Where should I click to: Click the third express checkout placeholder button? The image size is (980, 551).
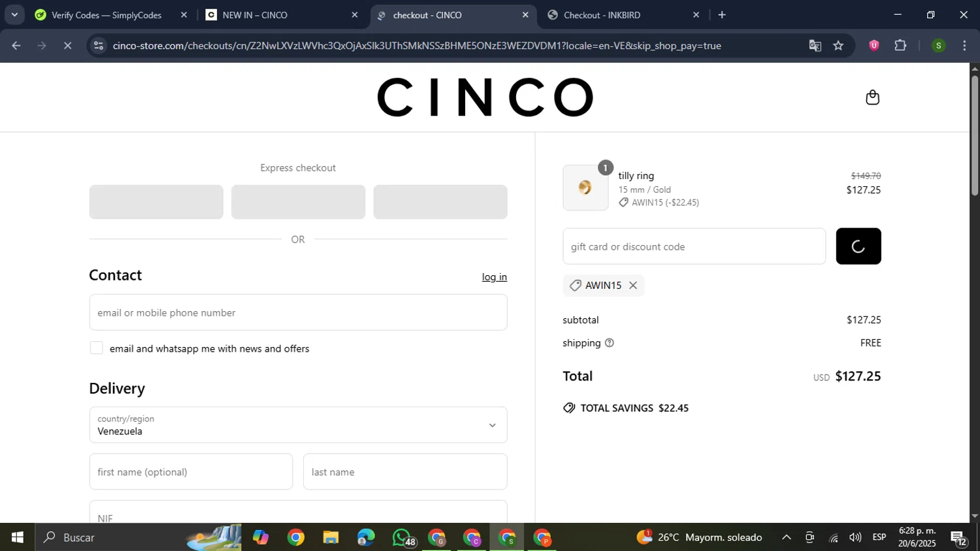point(440,202)
